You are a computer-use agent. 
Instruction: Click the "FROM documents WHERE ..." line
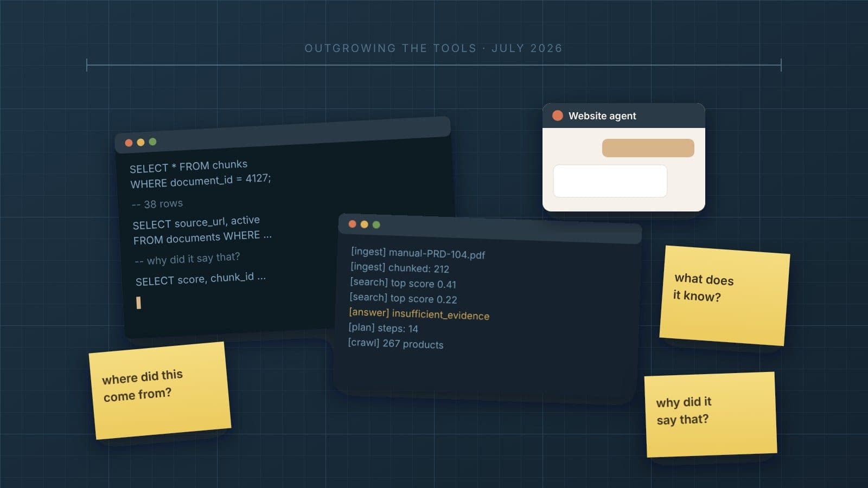[x=202, y=237]
